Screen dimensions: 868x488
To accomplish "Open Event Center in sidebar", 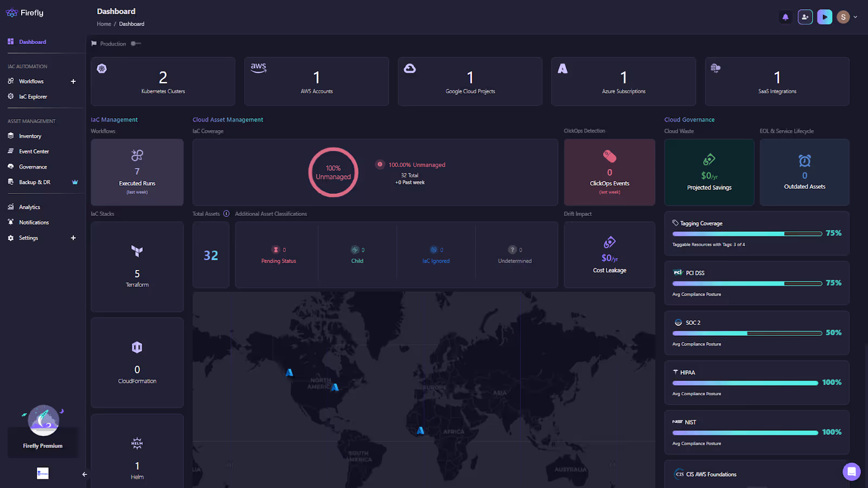I will click(34, 151).
